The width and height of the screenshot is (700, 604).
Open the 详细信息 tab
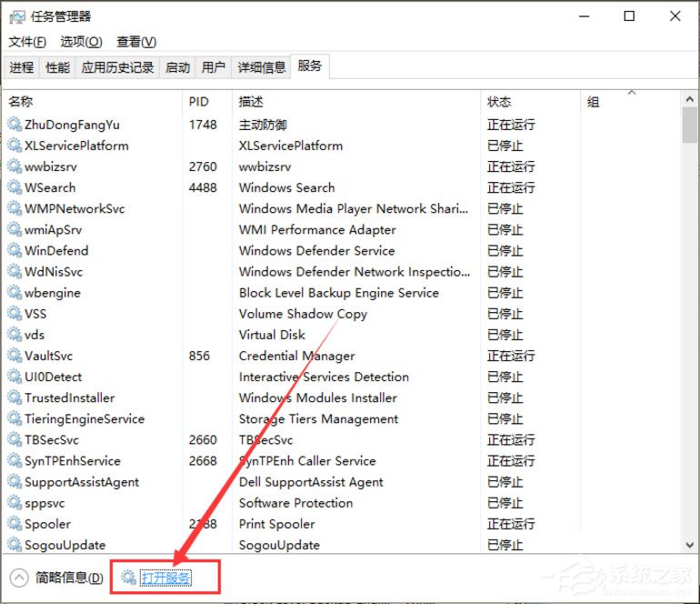262,67
